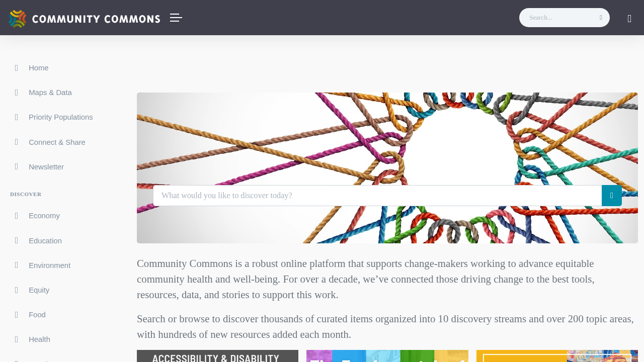Click the Economy sidebar icon
Viewport: 644px width, 362px height.
click(x=17, y=216)
